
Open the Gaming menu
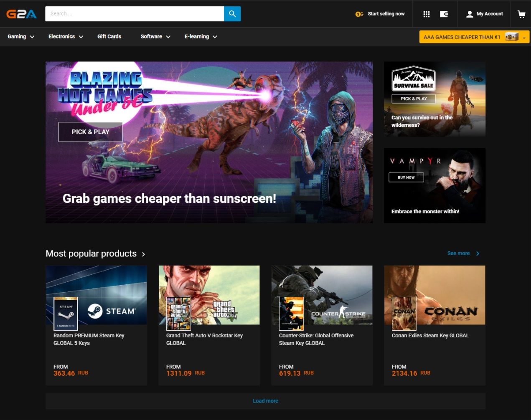pos(17,37)
